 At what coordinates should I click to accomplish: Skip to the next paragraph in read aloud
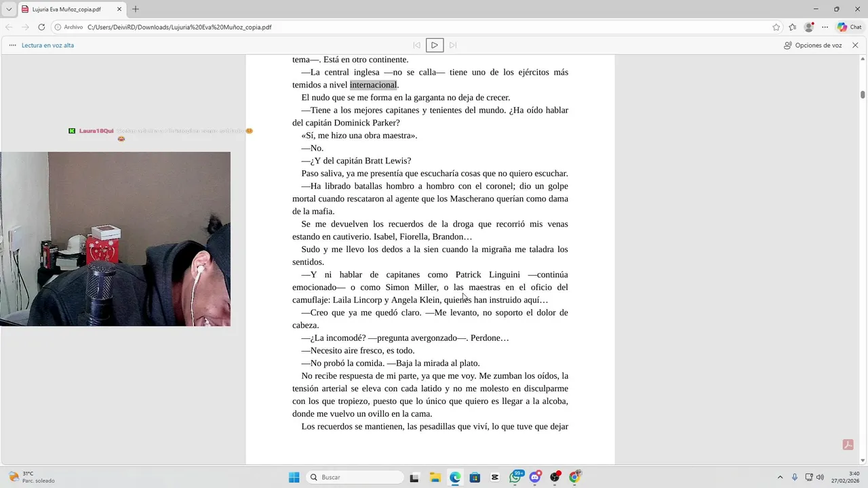click(x=453, y=45)
